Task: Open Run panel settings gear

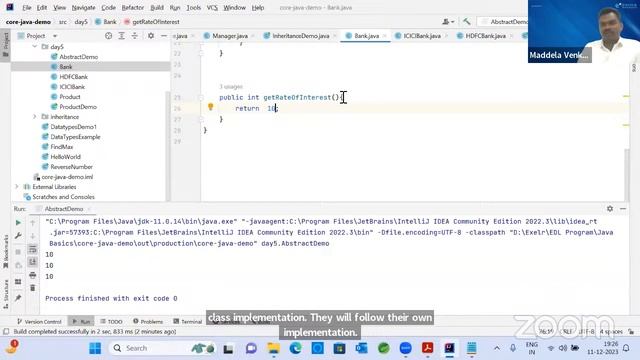Action: click(x=610, y=209)
